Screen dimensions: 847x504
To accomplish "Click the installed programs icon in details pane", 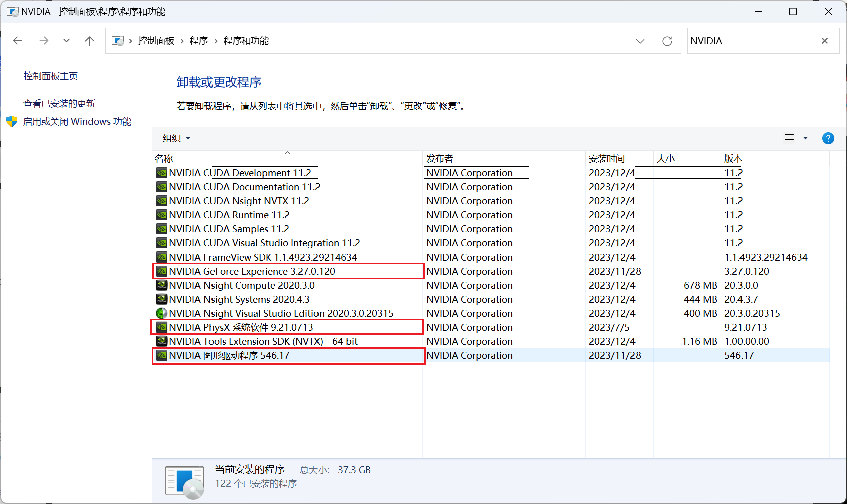I will coord(184,482).
